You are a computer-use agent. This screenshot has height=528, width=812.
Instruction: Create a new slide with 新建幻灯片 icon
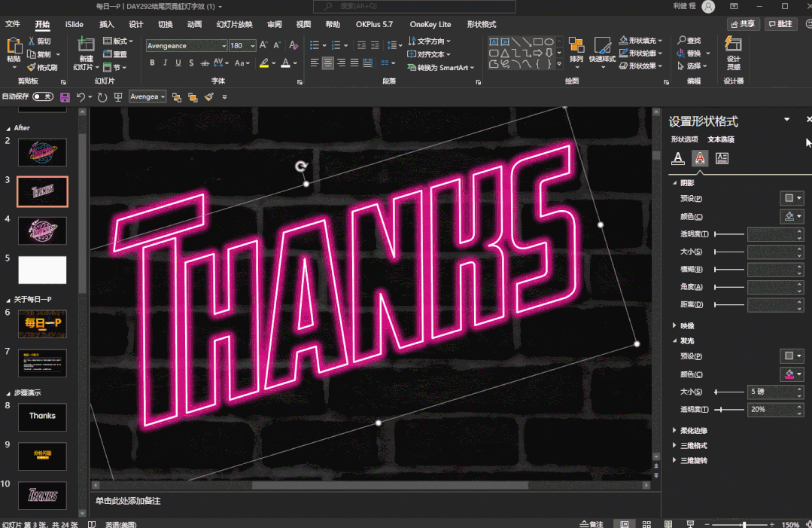click(x=86, y=46)
